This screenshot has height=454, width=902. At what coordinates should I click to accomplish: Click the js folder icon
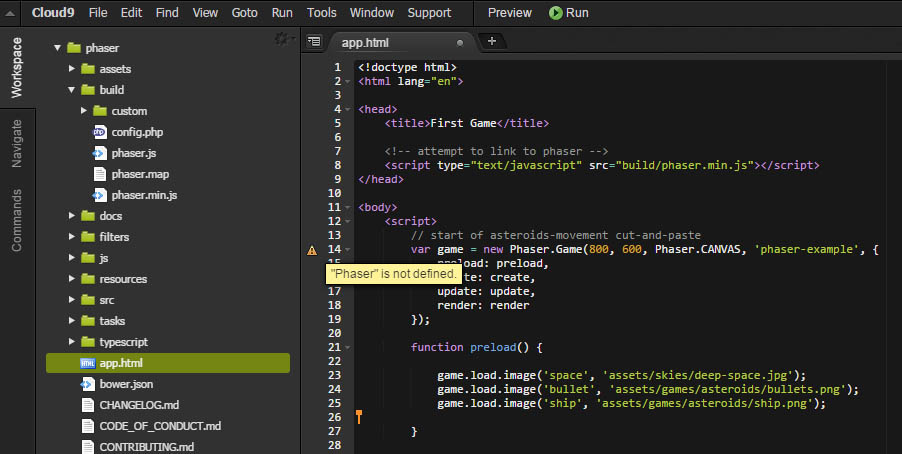(87, 258)
